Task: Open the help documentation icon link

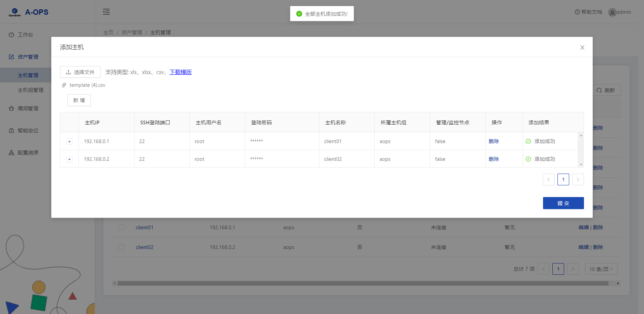Action: (577, 12)
